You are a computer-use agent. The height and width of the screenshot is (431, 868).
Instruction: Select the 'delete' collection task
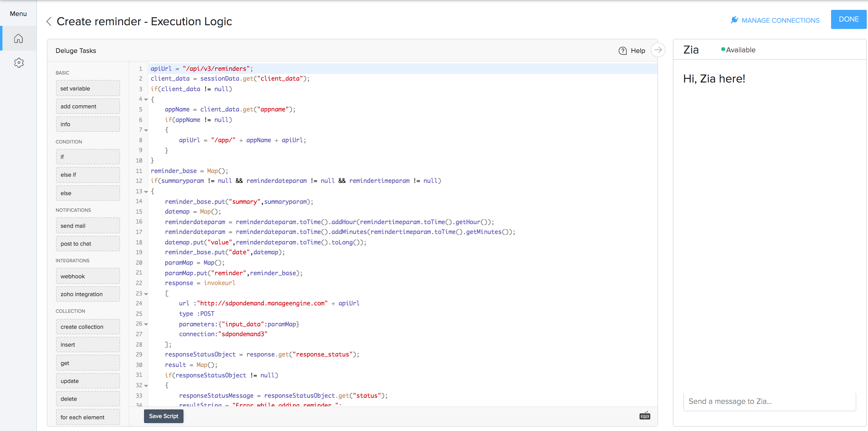(88, 399)
